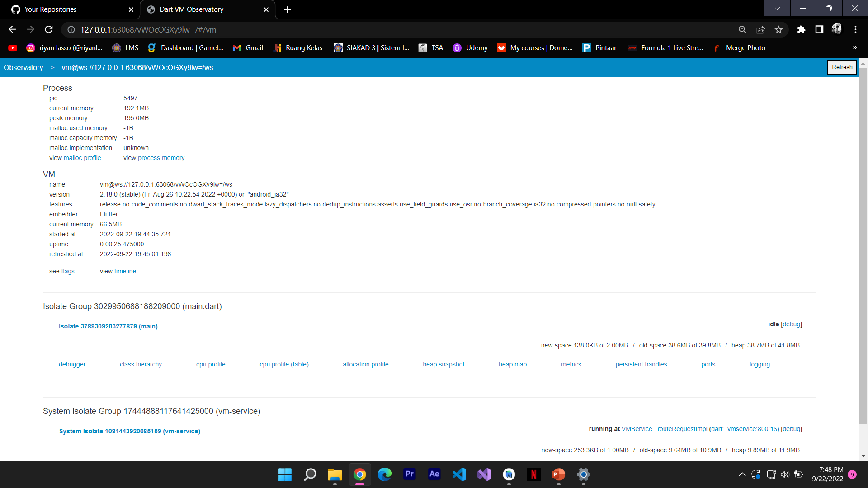Toggle the Chrome side panel icon
The image size is (868, 488).
pos(819,29)
